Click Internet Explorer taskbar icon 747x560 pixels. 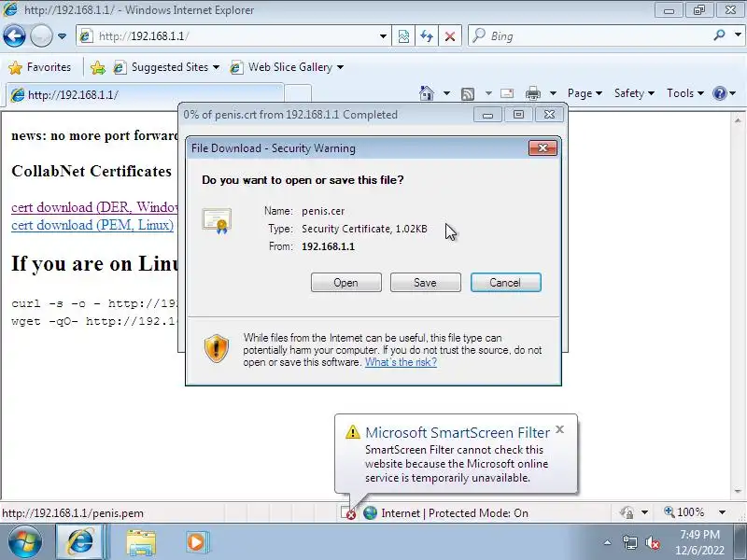(x=79, y=542)
